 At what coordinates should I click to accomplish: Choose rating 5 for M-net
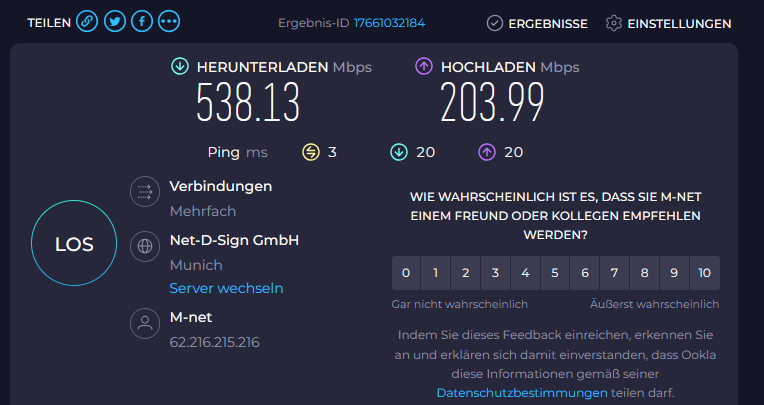click(554, 273)
